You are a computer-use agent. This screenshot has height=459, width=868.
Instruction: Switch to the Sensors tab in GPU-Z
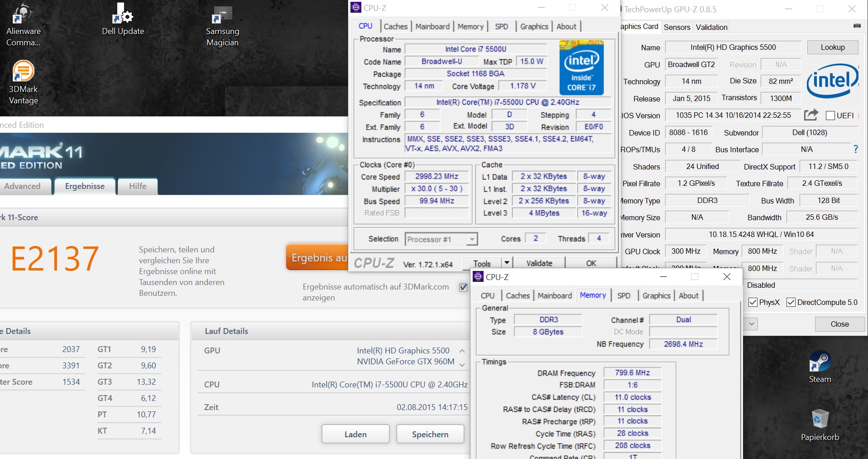tap(677, 27)
